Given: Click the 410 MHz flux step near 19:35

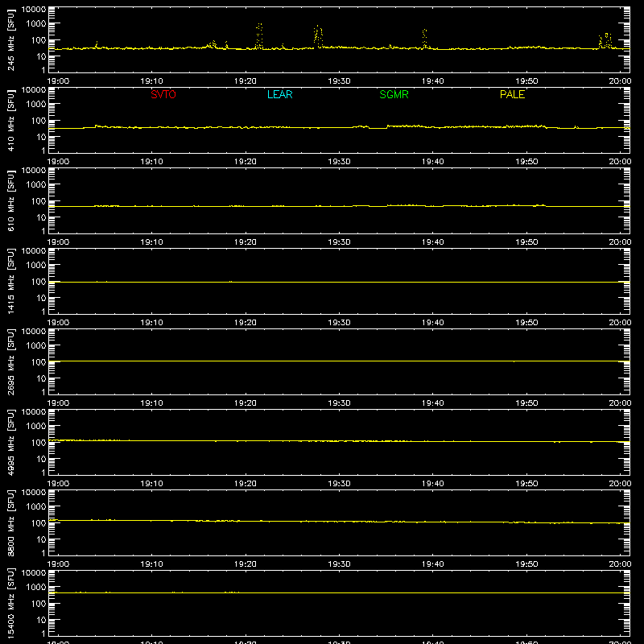Looking at the screenshot, I should (387, 127).
